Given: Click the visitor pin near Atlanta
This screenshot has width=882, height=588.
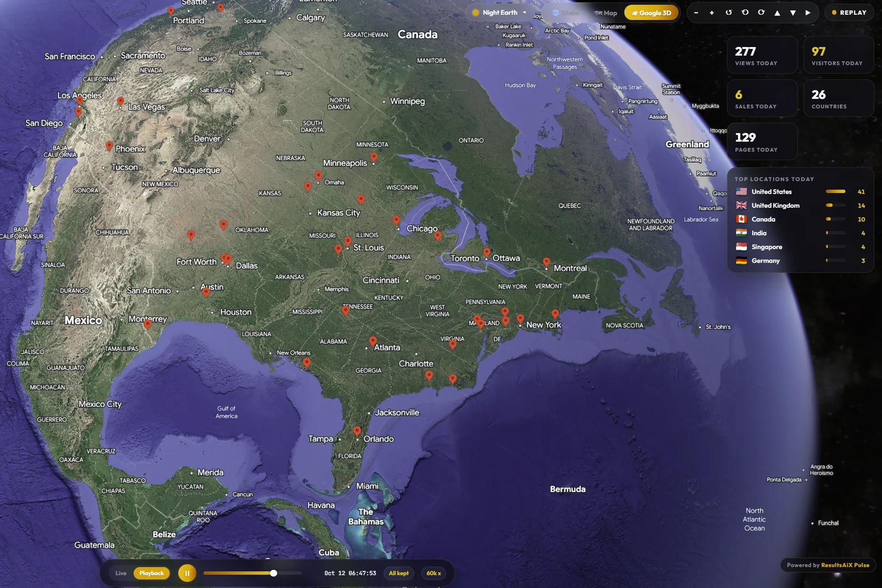Looking at the screenshot, I should 373,341.
